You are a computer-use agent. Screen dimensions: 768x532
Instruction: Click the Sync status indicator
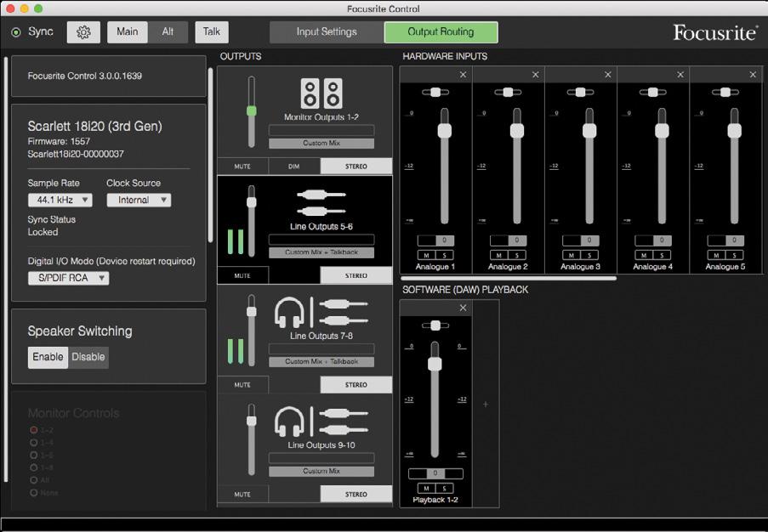[16, 32]
